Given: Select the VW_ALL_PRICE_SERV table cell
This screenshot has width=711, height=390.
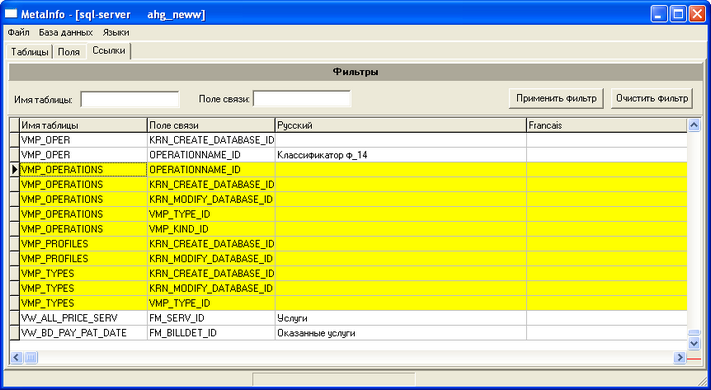Looking at the screenshot, I should pyautogui.click(x=83, y=318).
